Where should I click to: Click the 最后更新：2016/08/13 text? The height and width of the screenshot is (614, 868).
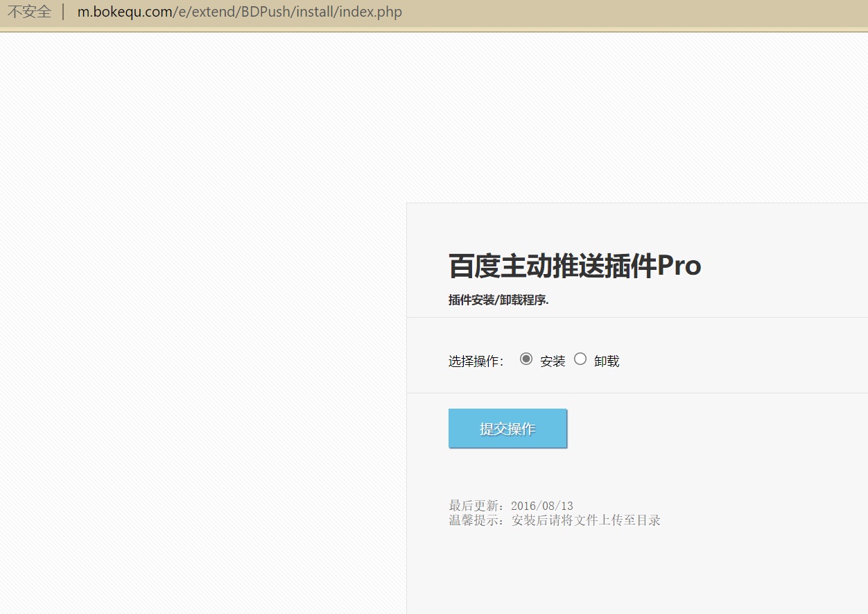point(511,506)
